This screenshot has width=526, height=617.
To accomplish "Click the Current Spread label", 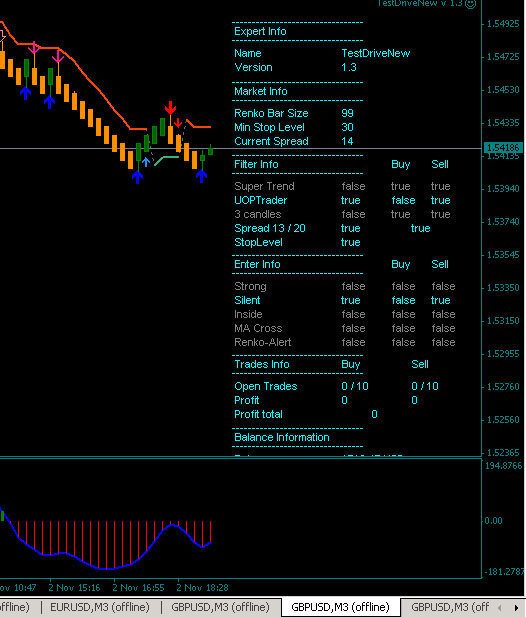I will click(271, 141).
